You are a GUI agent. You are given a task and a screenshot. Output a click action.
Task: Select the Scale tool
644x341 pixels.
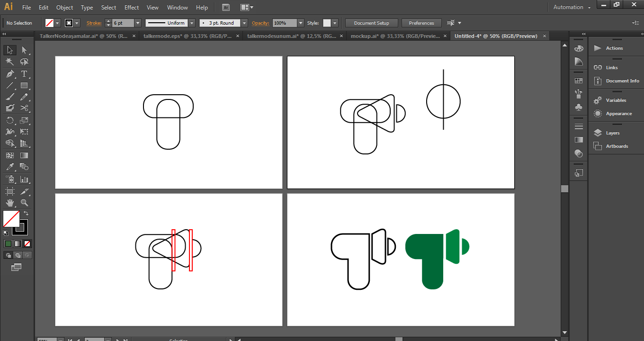[x=24, y=120]
